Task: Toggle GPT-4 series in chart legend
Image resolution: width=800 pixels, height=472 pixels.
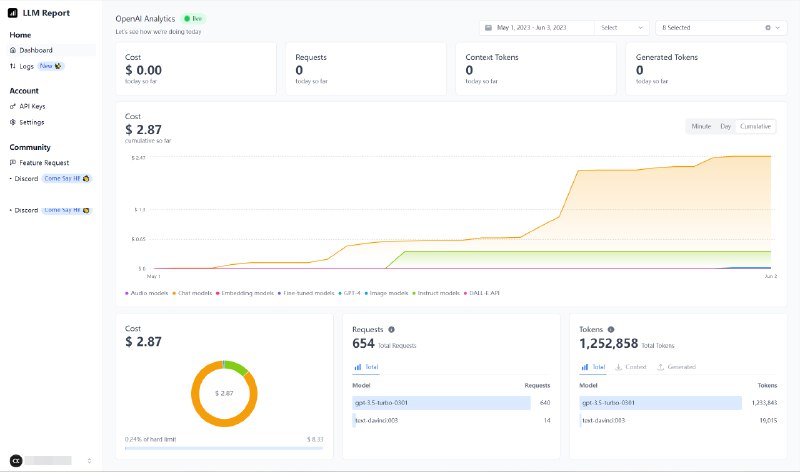Action: click(351, 293)
